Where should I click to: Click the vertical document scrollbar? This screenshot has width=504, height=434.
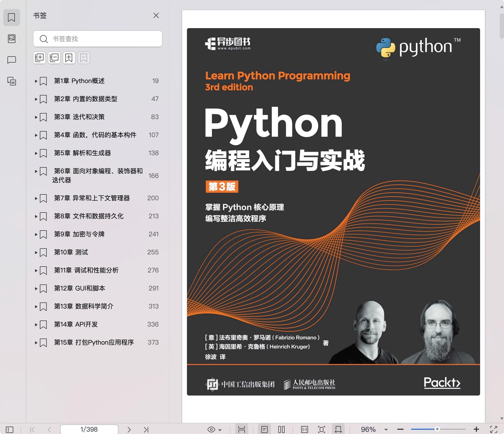502,27
